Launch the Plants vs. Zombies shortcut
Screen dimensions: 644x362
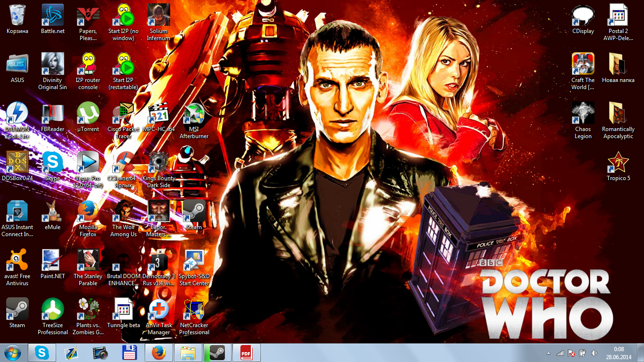88,317
